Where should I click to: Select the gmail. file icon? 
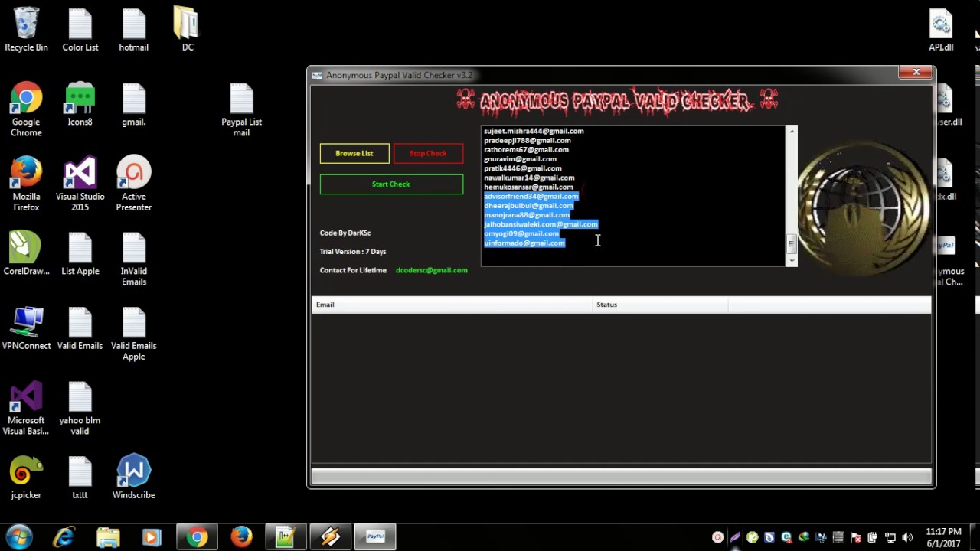[x=134, y=105]
